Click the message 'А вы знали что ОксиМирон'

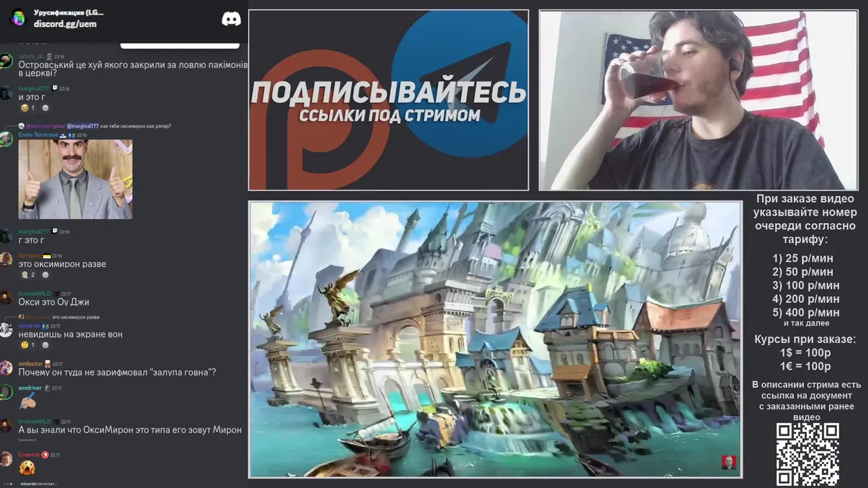130,430
